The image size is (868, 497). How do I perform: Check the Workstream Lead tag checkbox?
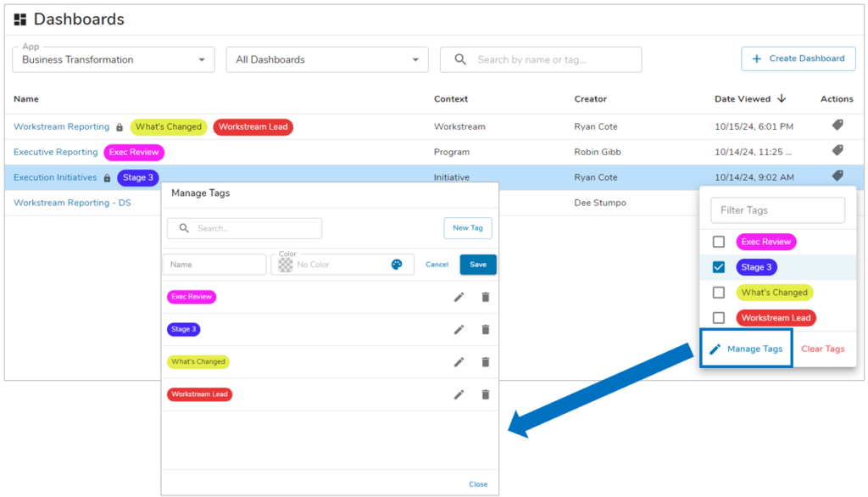719,318
